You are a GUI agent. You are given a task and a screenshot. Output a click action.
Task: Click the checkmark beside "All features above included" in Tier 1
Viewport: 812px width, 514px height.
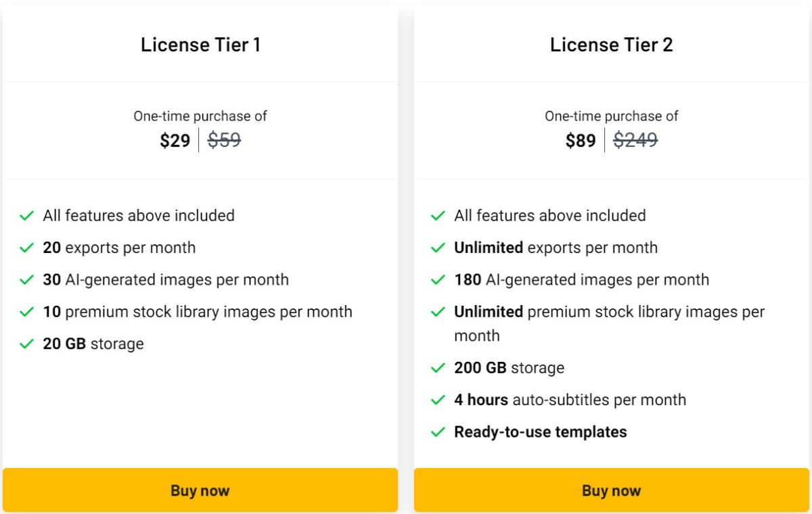point(26,216)
